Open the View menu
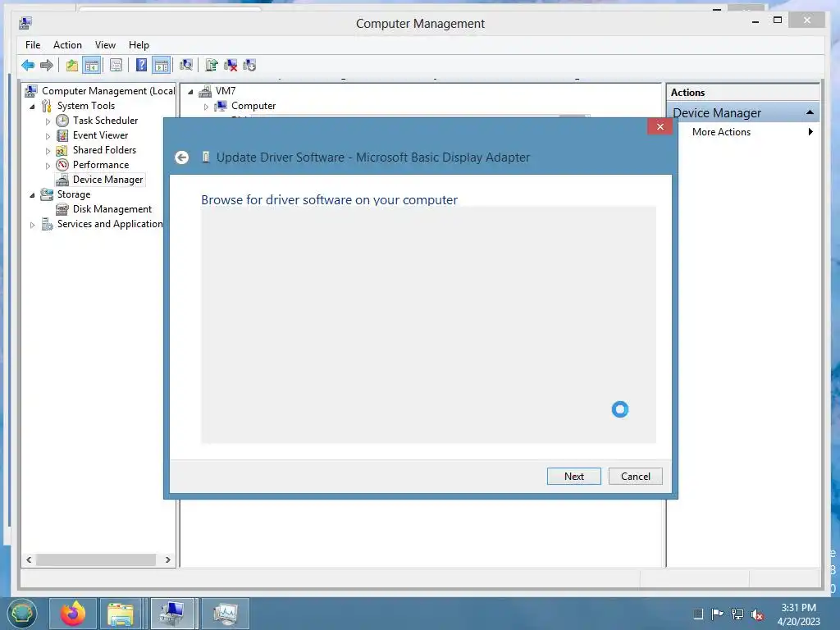 tap(105, 45)
